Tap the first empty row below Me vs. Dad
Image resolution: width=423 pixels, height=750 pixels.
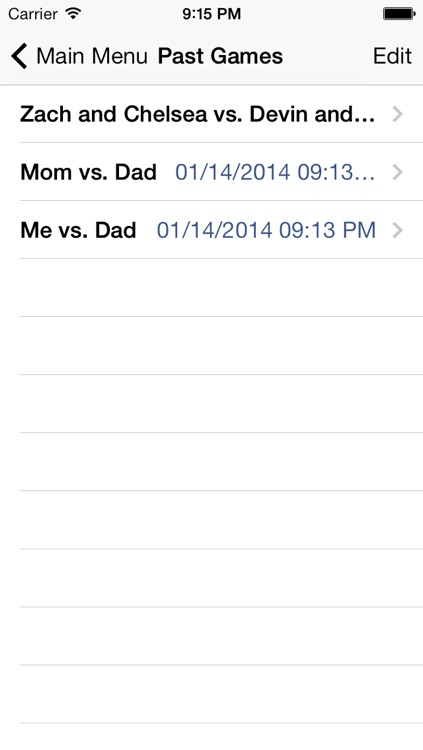pyautogui.click(x=212, y=287)
